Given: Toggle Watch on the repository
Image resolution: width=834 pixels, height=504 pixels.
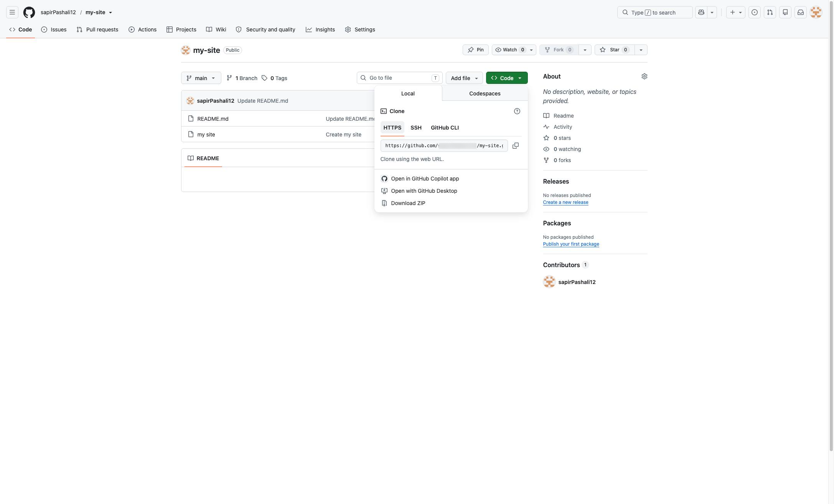Looking at the screenshot, I should 514,50.
